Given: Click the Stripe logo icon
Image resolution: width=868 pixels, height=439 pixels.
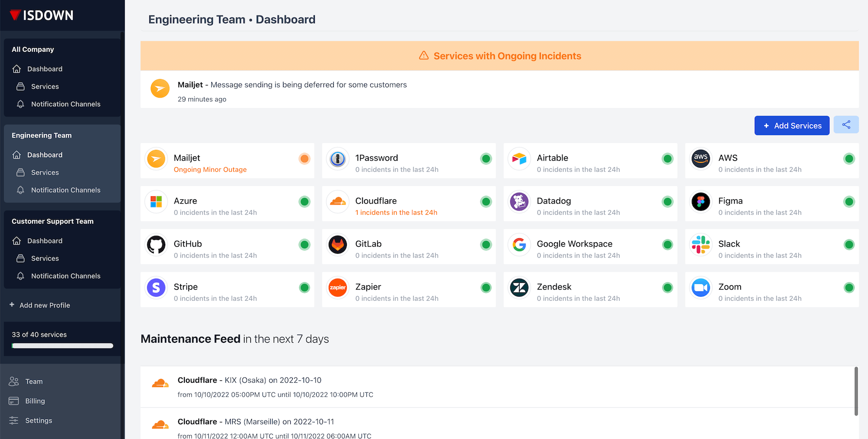Looking at the screenshot, I should pyautogui.click(x=156, y=288).
